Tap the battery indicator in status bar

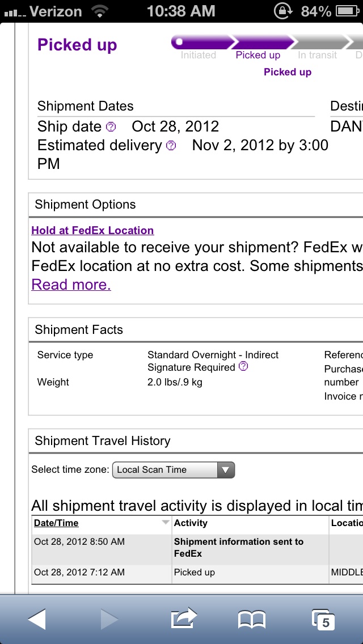tap(348, 11)
